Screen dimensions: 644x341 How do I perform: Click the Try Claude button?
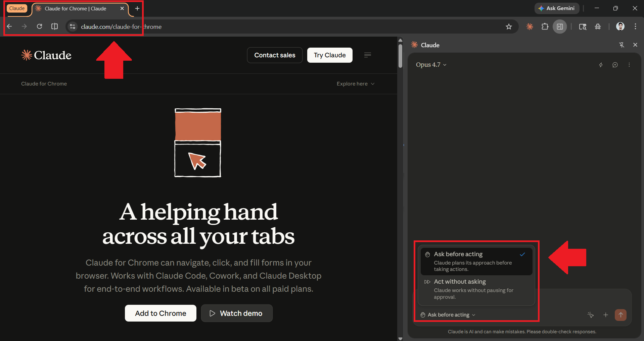[x=330, y=55]
